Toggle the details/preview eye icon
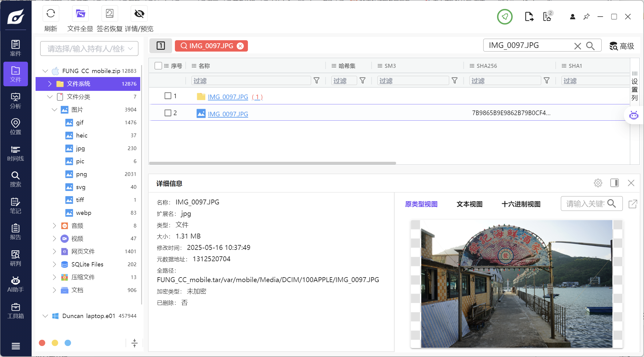644x357 pixels. pyautogui.click(x=139, y=14)
